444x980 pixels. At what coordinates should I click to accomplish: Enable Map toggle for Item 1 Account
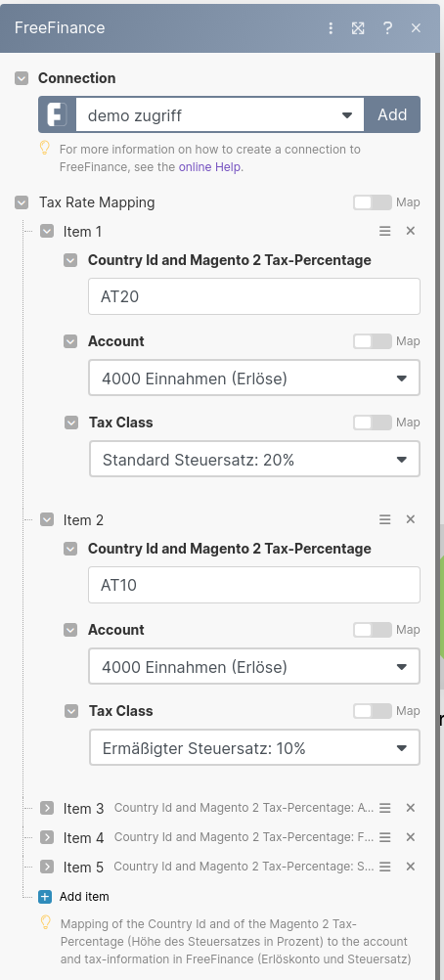pos(372,341)
